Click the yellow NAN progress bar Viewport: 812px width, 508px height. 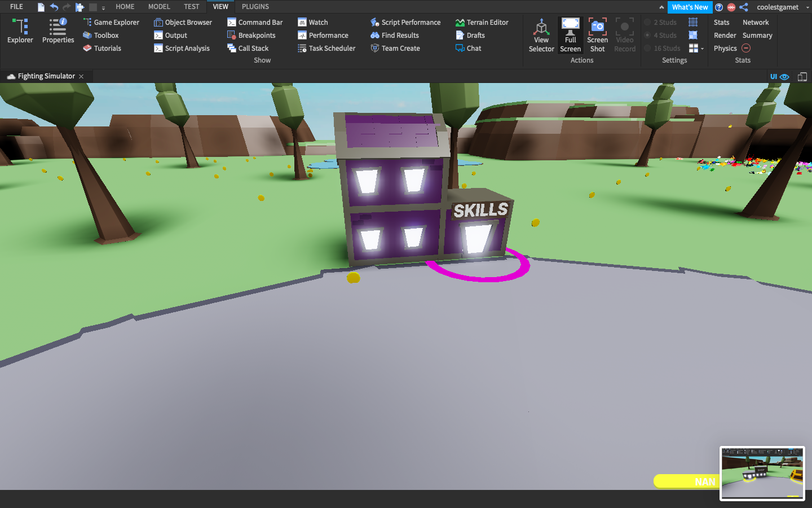click(x=686, y=481)
